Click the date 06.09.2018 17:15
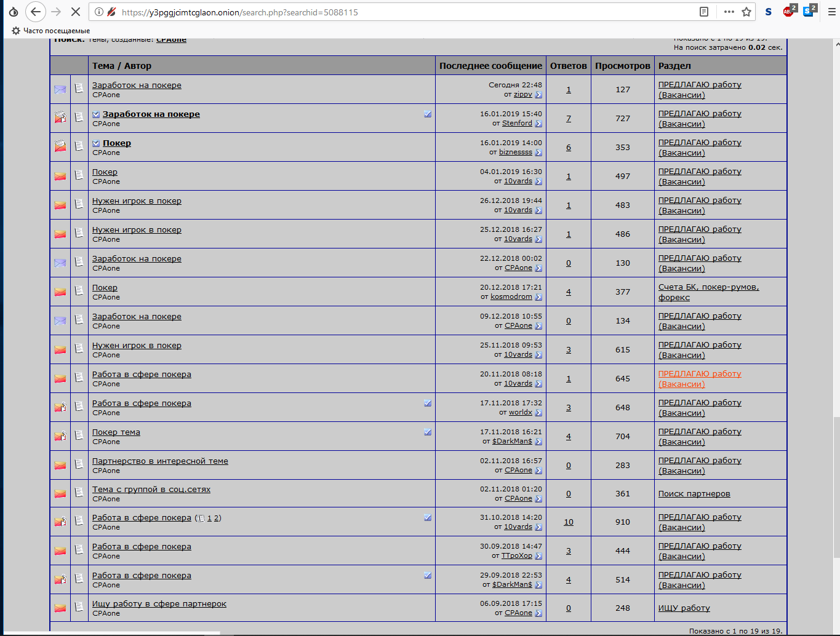The image size is (840, 636). pos(511,603)
